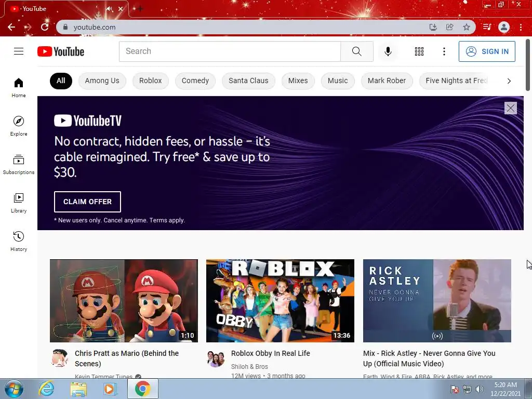
Task: Bookmark this page with star icon
Action: pos(467,27)
